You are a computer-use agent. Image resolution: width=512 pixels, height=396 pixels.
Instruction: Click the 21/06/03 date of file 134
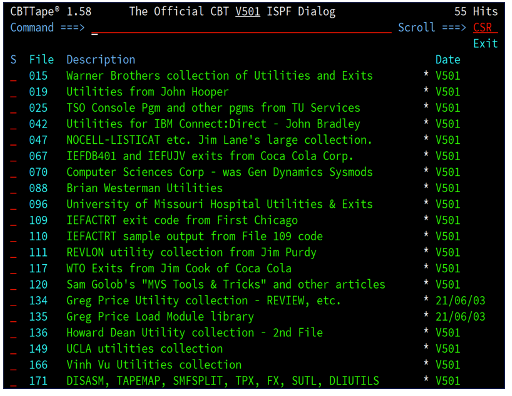point(460,300)
